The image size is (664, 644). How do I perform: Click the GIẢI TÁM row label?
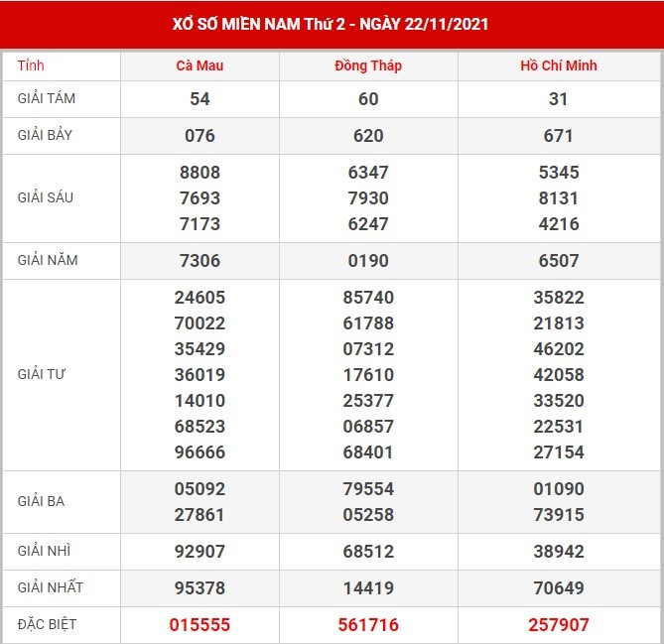point(47,98)
